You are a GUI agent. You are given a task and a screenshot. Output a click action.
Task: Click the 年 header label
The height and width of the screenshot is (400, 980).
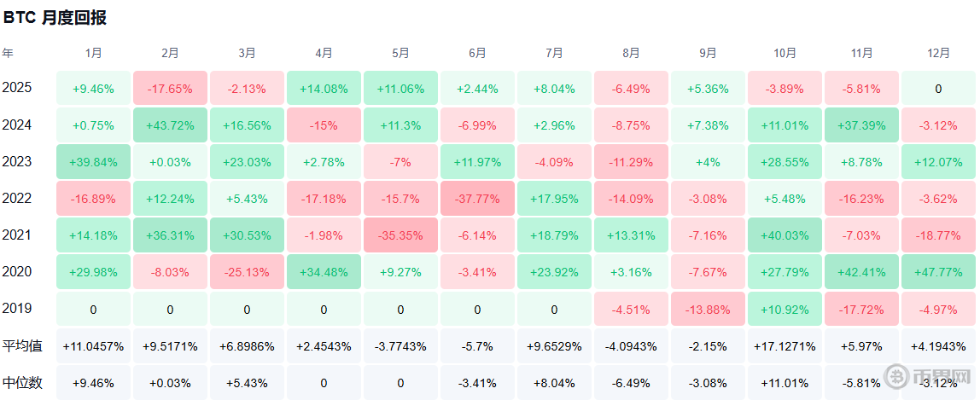(8, 54)
